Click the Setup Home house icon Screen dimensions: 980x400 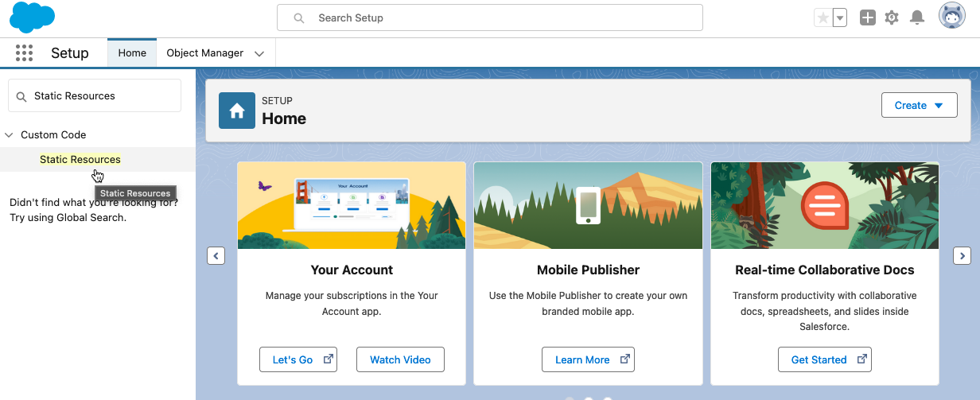coord(237,111)
